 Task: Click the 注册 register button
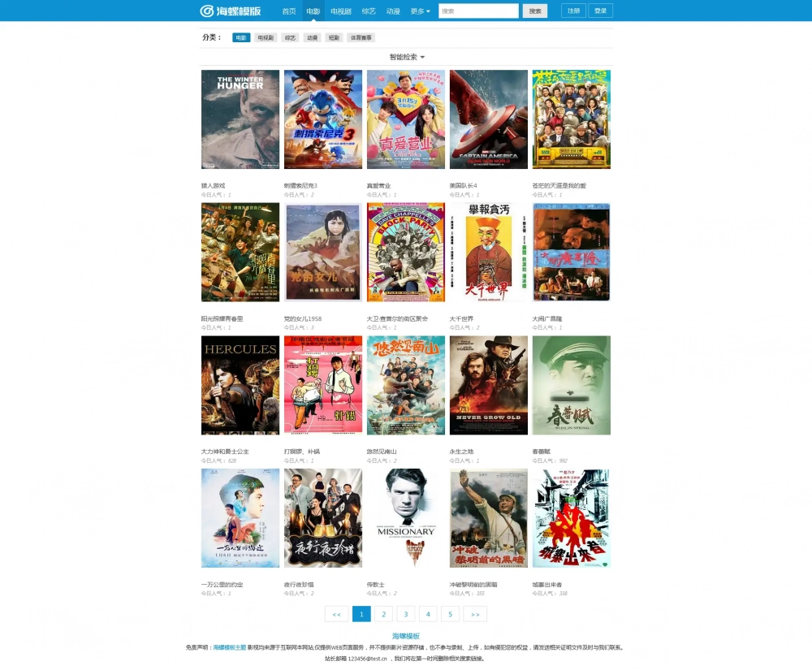coord(573,11)
